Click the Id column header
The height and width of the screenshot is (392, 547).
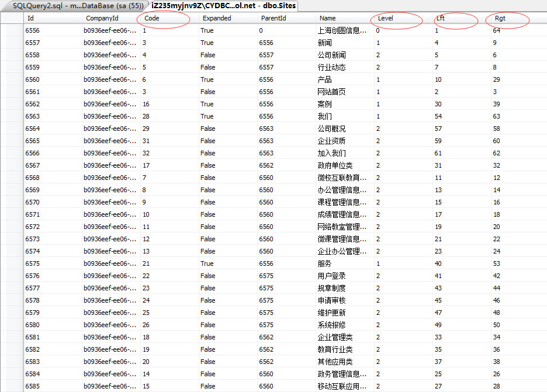click(53, 18)
